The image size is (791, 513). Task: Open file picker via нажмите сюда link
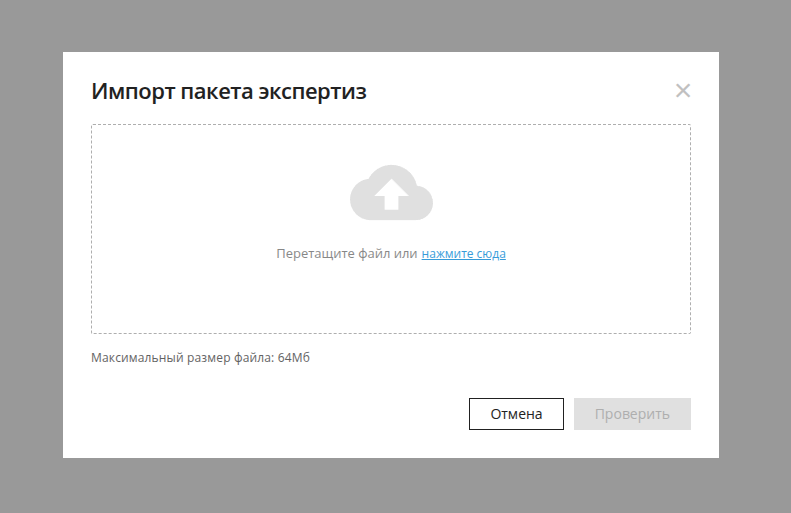(x=464, y=254)
